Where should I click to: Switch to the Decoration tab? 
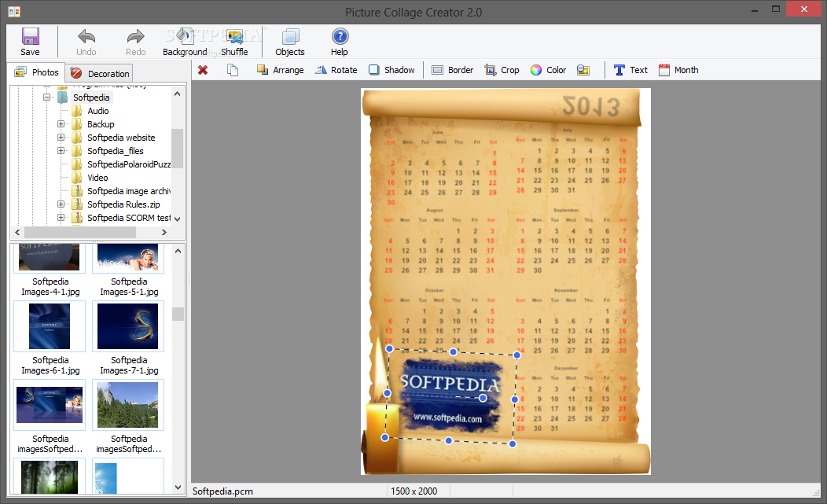99,73
